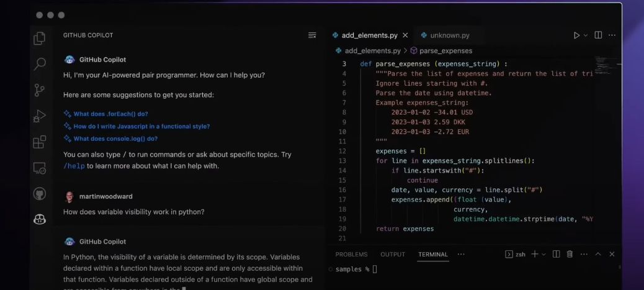This screenshot has width=644, height=290.
Task: Maximize the panel with the chevron up
Action: coord(598,254)
